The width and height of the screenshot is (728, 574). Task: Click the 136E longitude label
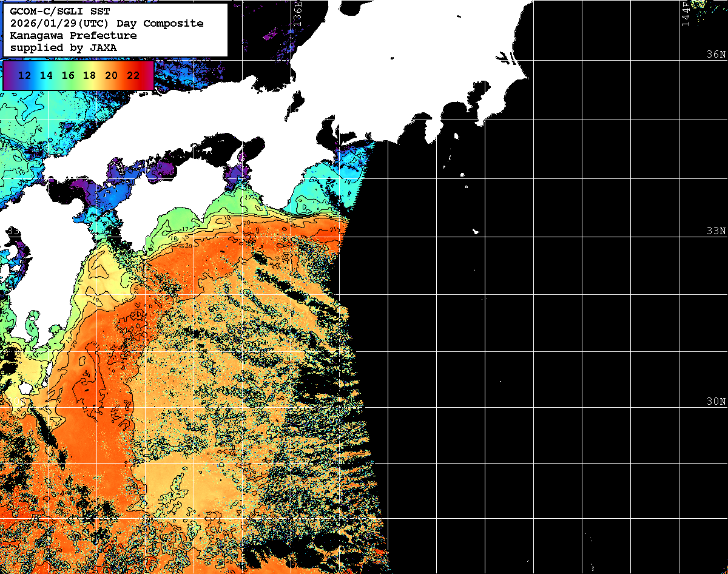(x=297, y=12)
